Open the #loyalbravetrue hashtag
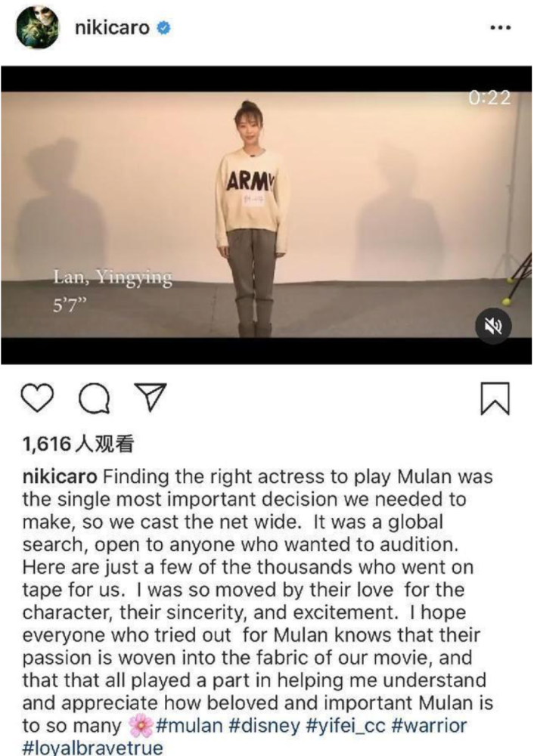This screenshot has height=756, width=534. (92, 748)
